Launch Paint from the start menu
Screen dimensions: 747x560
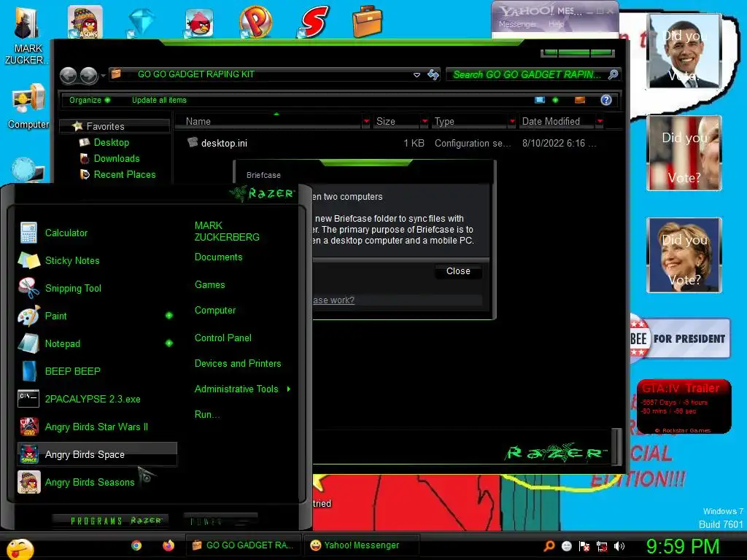(90, 316)
